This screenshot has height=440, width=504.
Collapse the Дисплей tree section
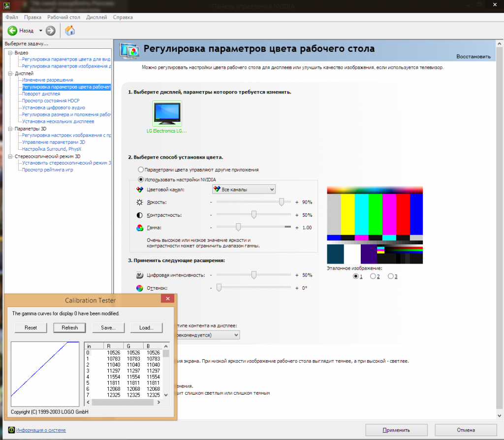[x=10, y=73]
